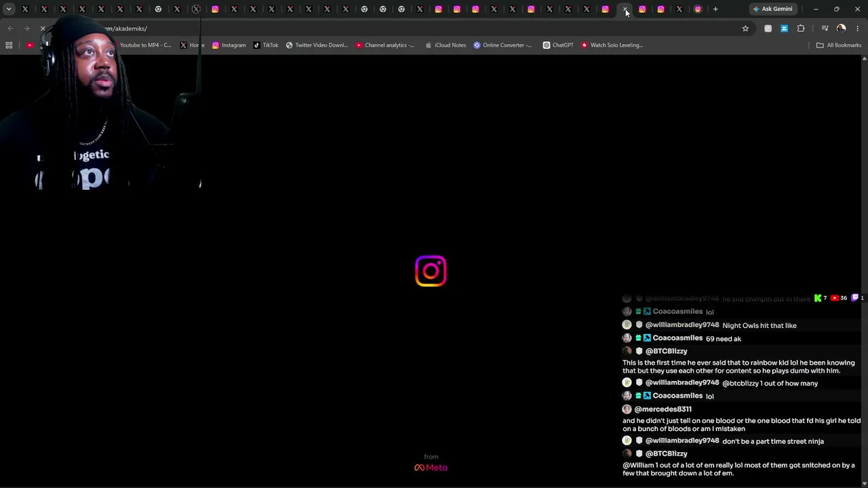Select the message starting 'and he didn't just tell'
The image size is (868, 488).
point(742,424)
